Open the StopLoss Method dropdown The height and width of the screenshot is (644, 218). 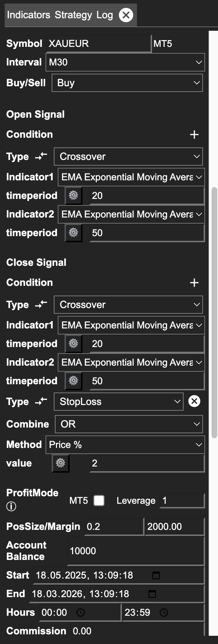(125, 444)
